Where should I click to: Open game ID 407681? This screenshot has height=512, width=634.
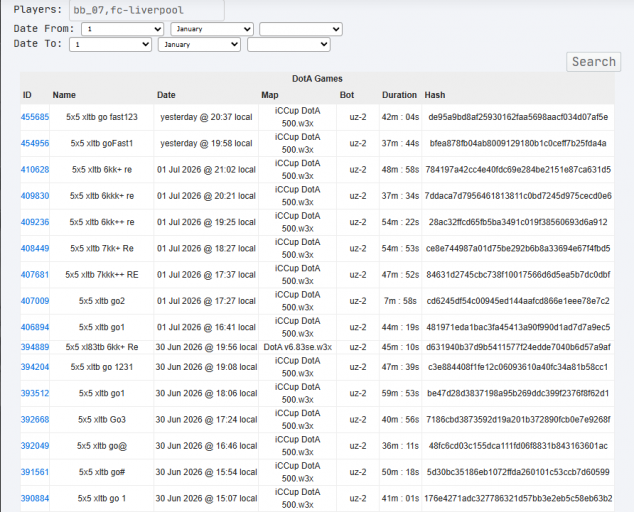(35, 275)
